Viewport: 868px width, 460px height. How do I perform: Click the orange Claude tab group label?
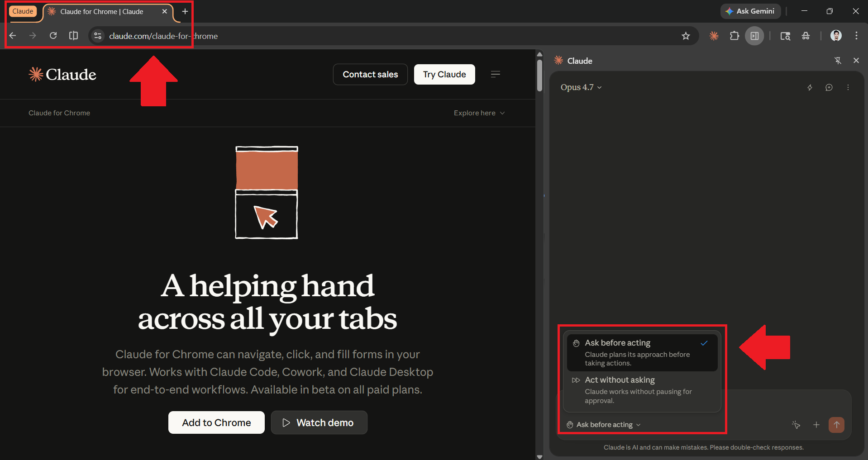tap(23, 11)
